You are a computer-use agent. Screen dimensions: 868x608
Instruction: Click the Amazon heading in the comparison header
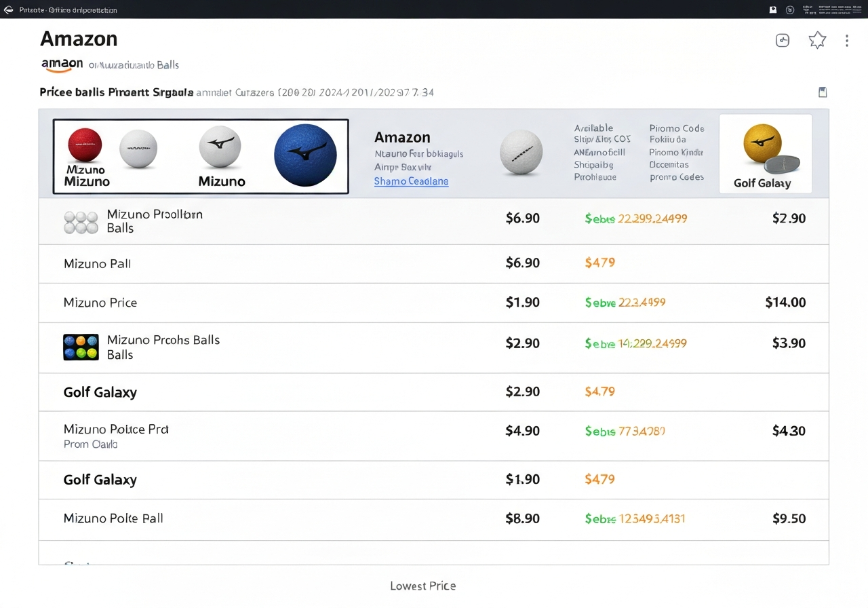coord(402,138)
